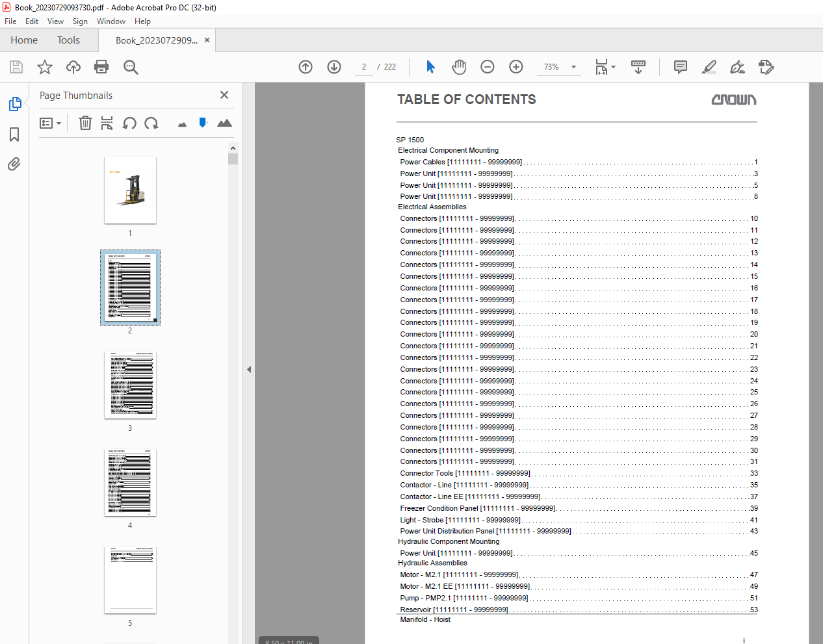
Task: Click the fit page scrolling icon
Action: click(601, 67)
